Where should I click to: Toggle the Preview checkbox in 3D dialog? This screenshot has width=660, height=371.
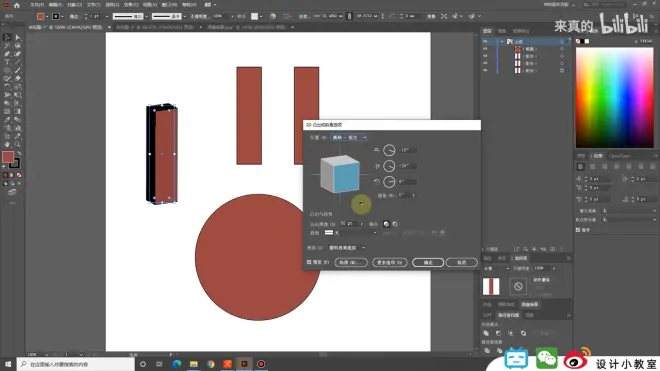pyautogui.click(x=309, y=262)
